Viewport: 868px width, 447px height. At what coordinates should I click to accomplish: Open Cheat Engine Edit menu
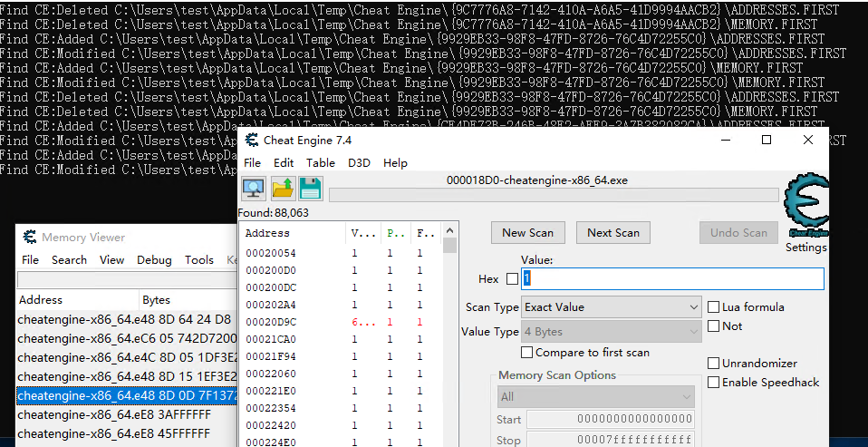[284, 163]
